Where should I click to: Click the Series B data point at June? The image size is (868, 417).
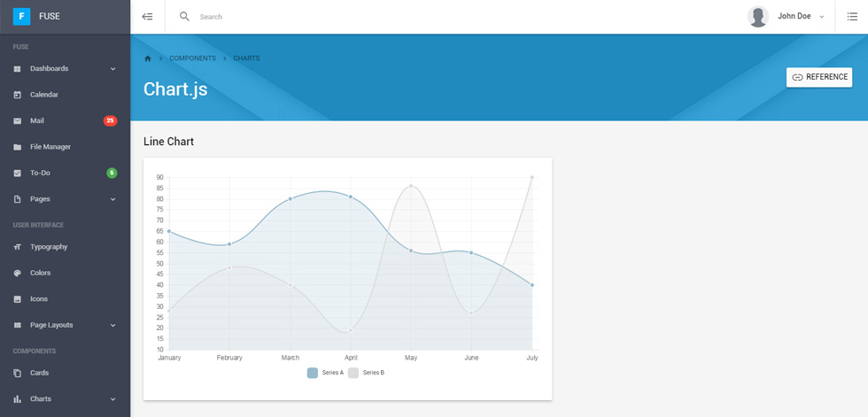tap(471, 313)
